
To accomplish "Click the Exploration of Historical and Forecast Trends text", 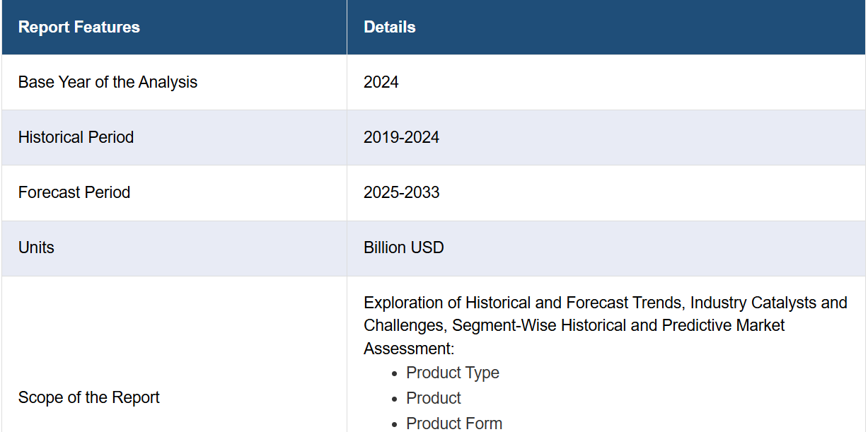I will tap(523, 303).
